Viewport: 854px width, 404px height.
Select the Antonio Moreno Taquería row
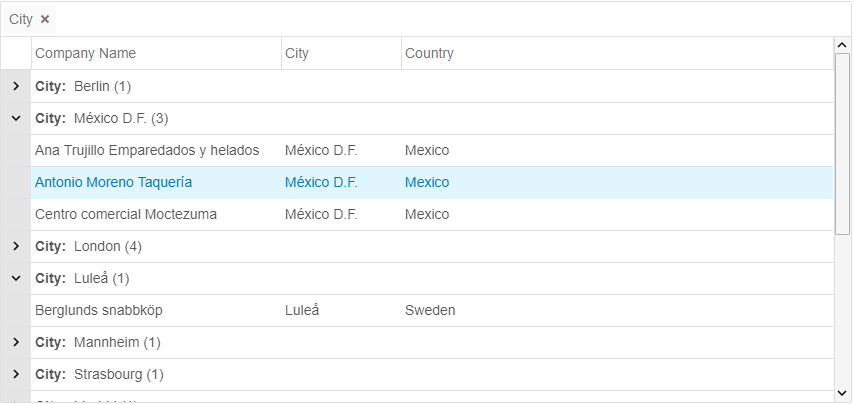[x=114, y=182]
